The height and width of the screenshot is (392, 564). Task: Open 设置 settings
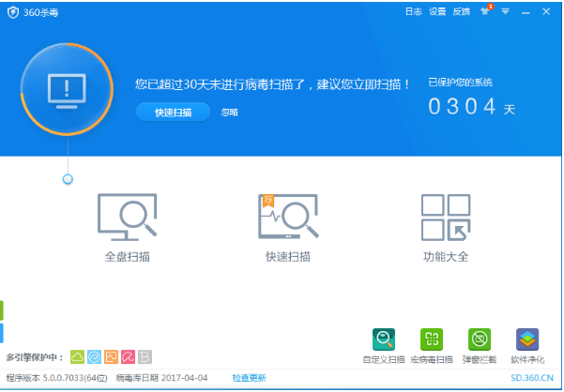437,12
